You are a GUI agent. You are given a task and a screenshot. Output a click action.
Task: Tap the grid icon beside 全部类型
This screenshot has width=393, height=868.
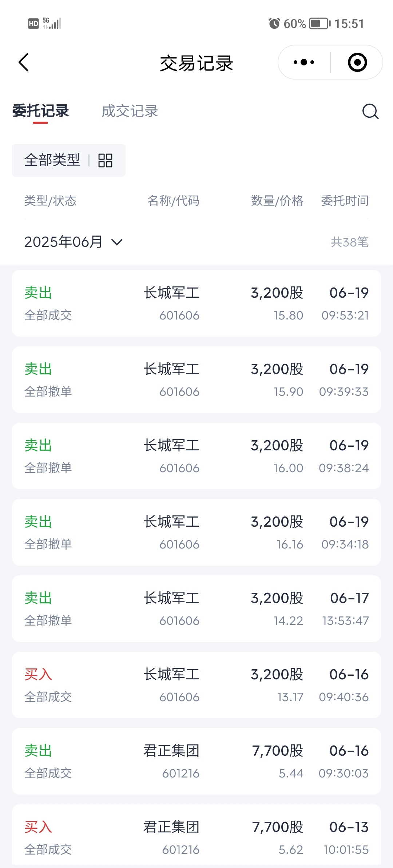[x=105, y=160]
